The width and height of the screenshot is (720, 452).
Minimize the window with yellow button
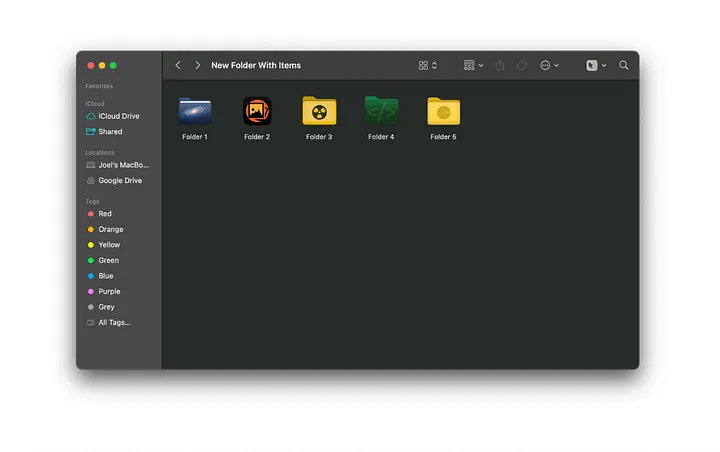[102, 66]
